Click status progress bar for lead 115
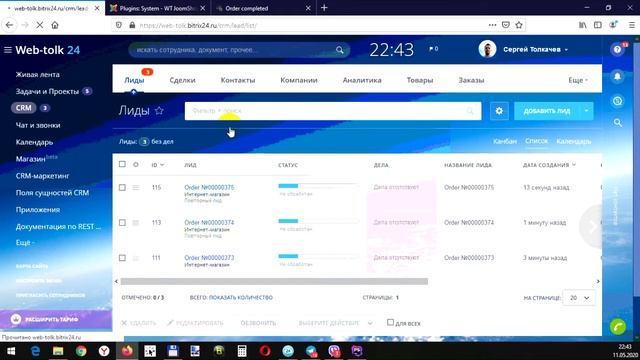This screenshot has width=640, height=360. coord(318,186)
